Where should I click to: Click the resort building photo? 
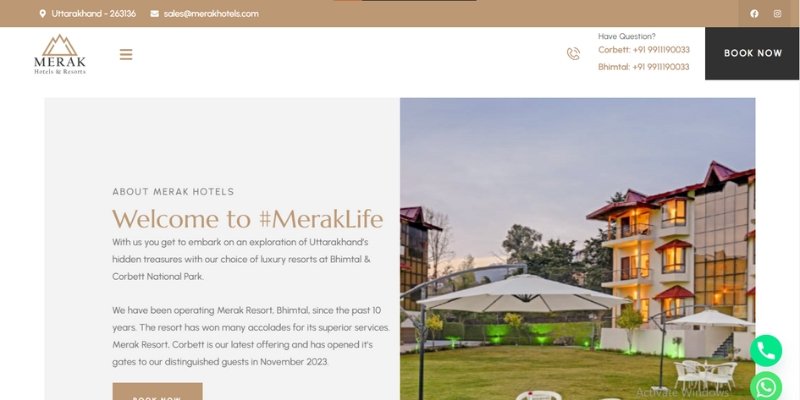coord(578,249)
